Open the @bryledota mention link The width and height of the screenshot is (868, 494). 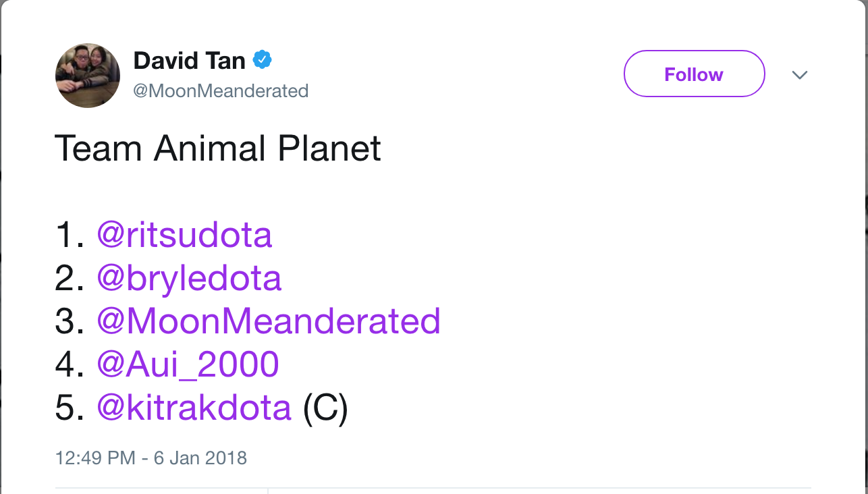coord(189,278)
